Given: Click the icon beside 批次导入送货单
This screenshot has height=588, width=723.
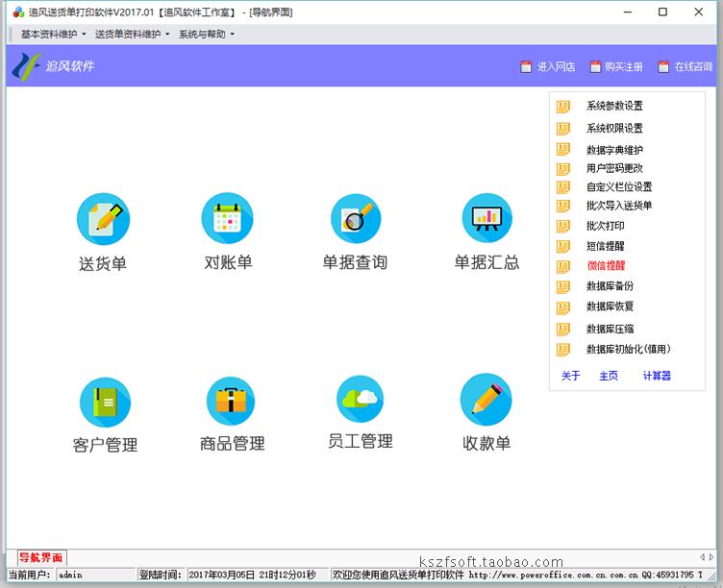Looking at the screenshot, I should pyautogui.click(x=563, y=206).
